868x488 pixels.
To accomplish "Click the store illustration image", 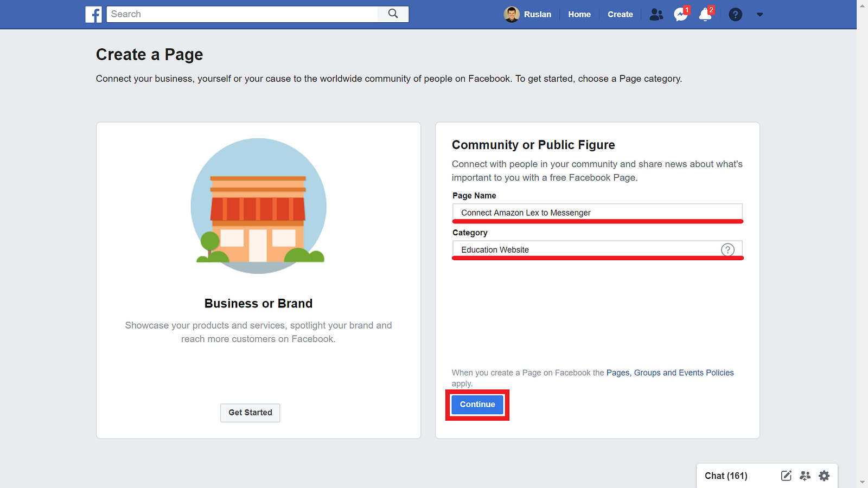I will [259, 206].
